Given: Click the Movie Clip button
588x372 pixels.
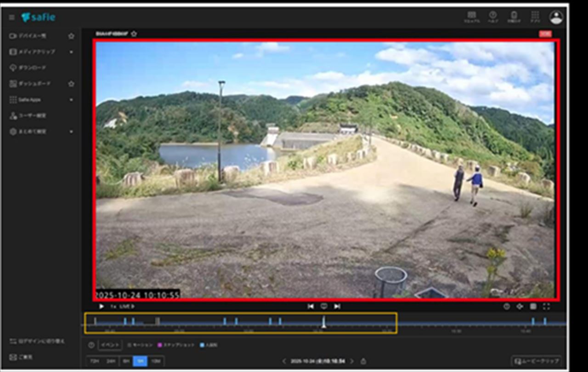Looking at the screenshot, I should click(537, 361).
